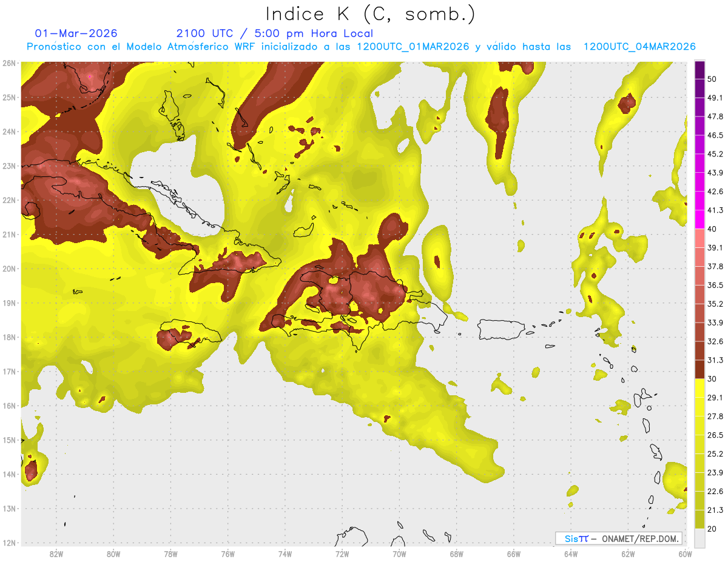
Task: Click the colorbar label '32.6'
Action: click(x=715, y=342)
